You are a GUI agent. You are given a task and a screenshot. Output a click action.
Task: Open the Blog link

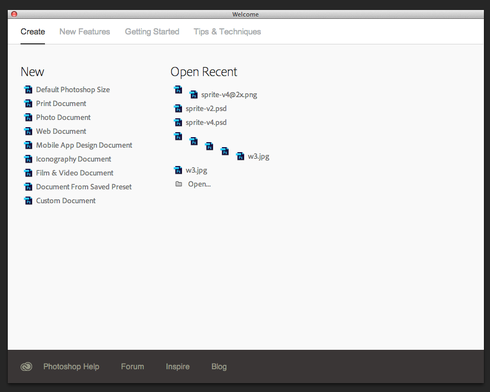pyautogui.click(x=219, y=367)
